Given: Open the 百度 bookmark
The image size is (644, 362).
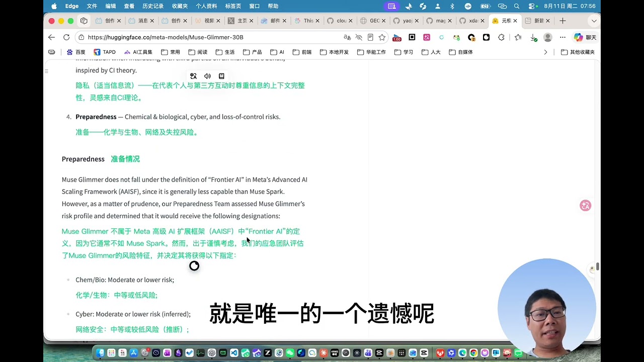Looking at the screenshot, I should (x=76, y=52).
